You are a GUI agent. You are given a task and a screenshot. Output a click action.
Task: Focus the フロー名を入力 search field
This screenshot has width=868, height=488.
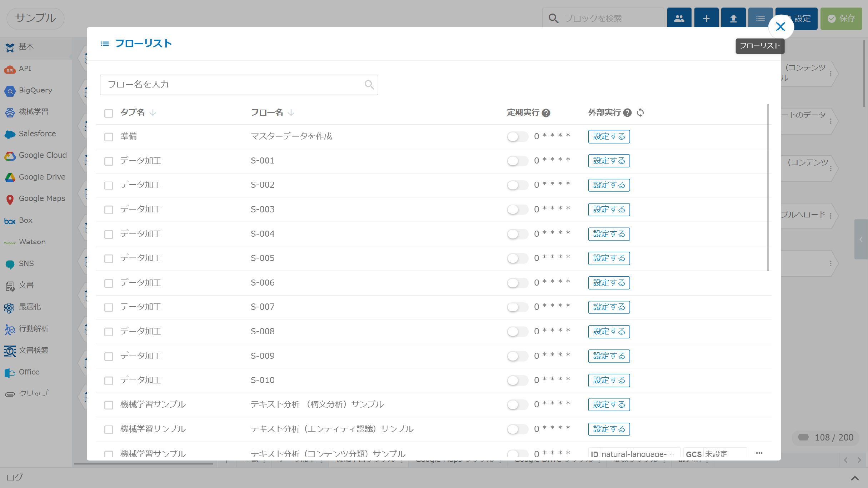(239, 85)
